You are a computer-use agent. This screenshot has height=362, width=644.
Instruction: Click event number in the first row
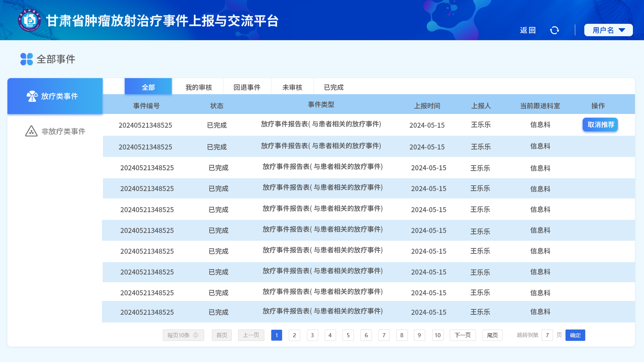click(x=145, y=125)
